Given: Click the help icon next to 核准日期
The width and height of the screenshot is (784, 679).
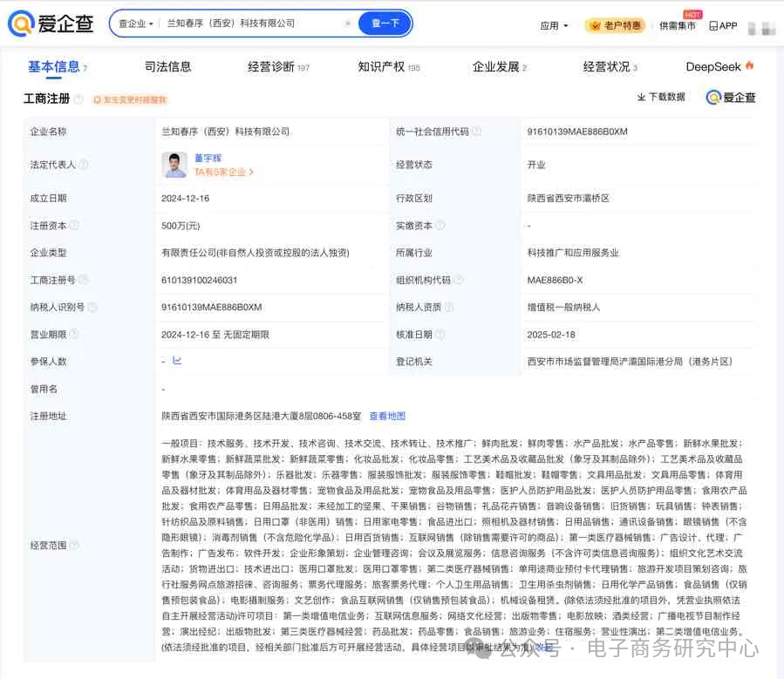Looking at the screenshot, I should click(440, 334).
